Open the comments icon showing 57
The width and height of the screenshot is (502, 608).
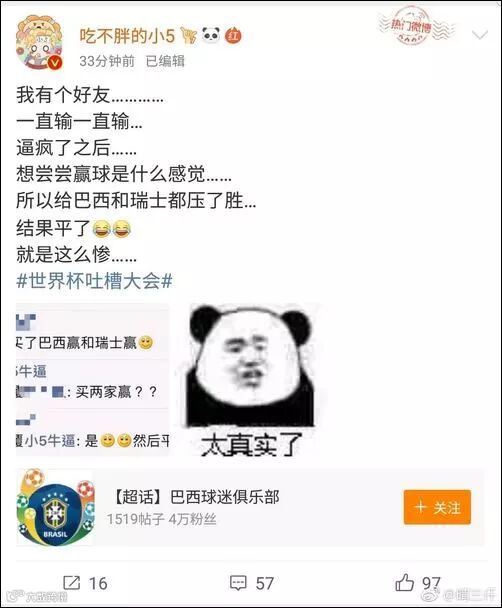click(238, 583)
